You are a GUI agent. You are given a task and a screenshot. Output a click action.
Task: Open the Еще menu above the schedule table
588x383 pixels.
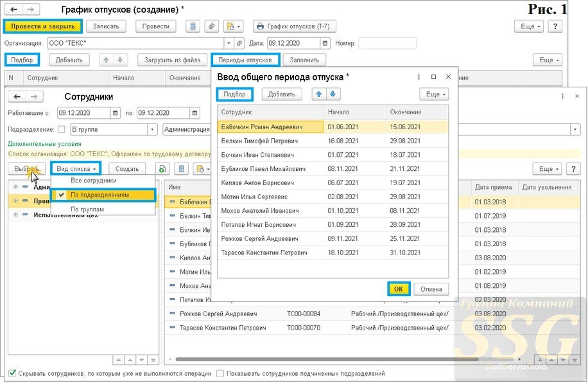tap(548, 60)
